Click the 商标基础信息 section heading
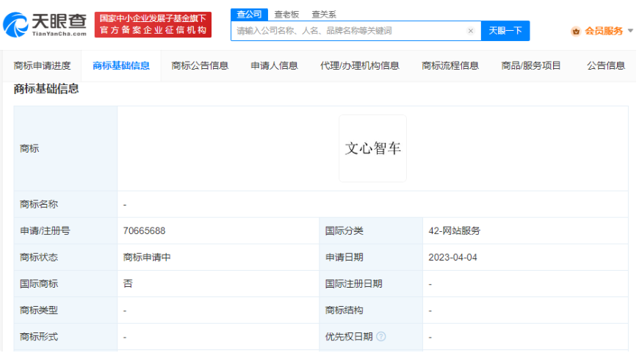This screenshot has width=639, height=364. tap(46, 89)
